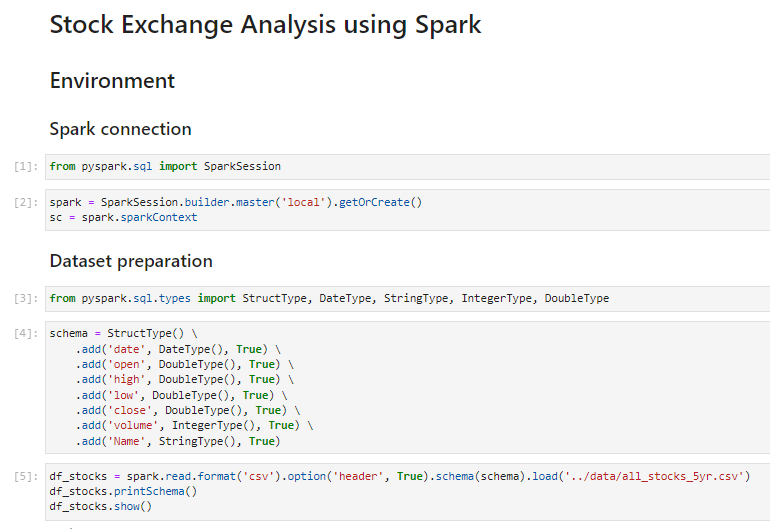Place cursor on df_stocks.show() line
Screen dimensions: 770x529
101,506
